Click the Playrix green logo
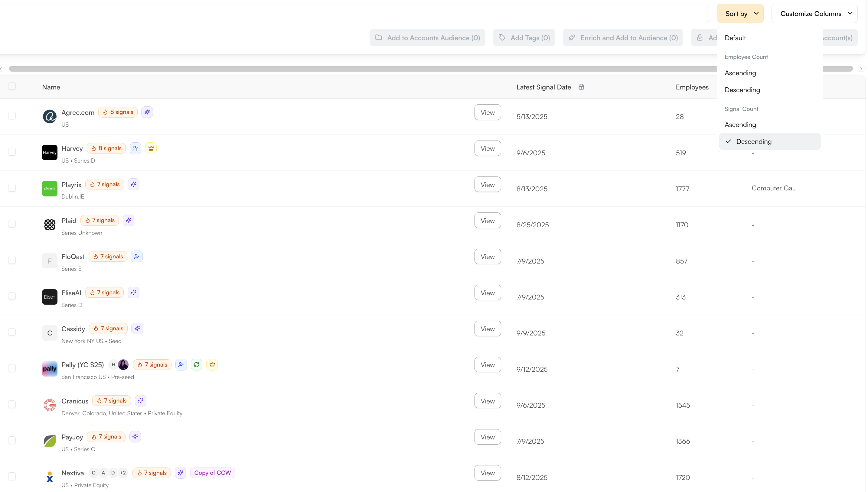Viewport: 868px width, 492px height. coord(50,189)
